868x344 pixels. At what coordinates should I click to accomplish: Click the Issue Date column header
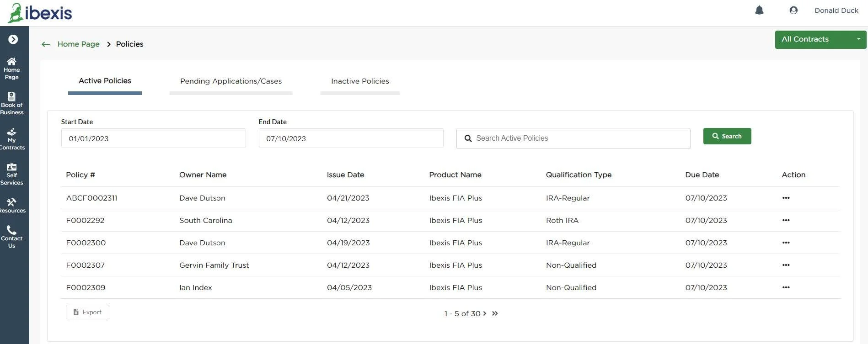pos(345,175)
